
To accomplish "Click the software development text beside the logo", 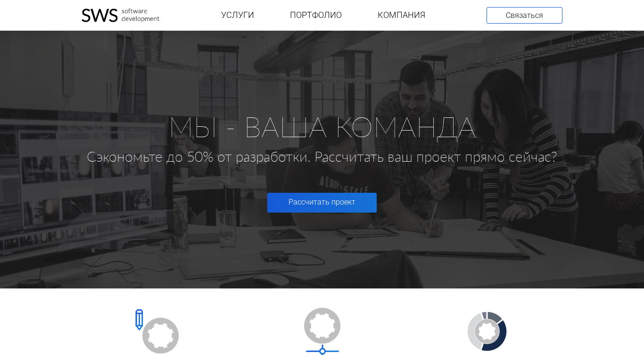I will 140,15.
